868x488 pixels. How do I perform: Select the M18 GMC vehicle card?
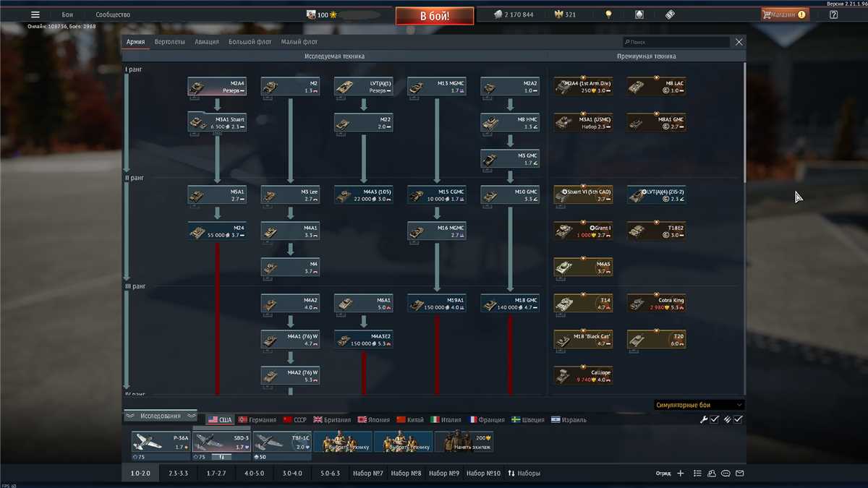[510, 304]
